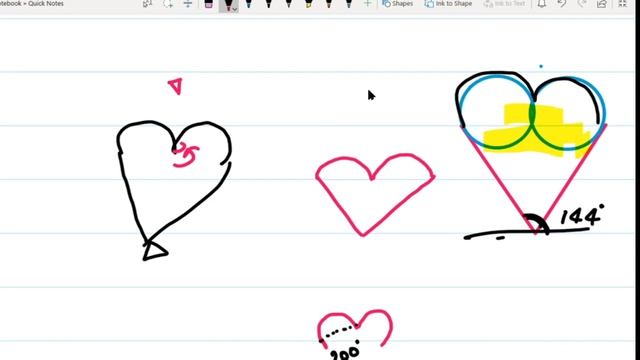This screenshot has width=640, height=360.
Task: Open the selected pen's options dropdown arrow
Action: (x=235, y=8)
